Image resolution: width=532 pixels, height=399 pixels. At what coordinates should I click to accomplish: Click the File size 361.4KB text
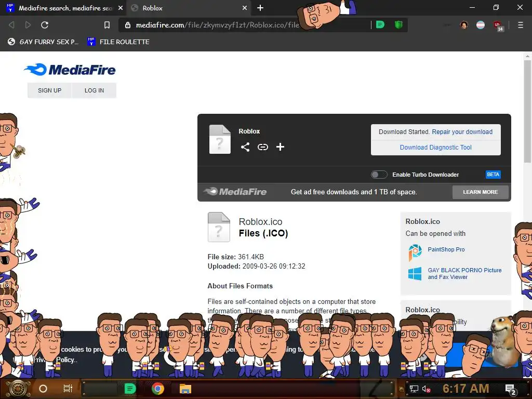236,257
